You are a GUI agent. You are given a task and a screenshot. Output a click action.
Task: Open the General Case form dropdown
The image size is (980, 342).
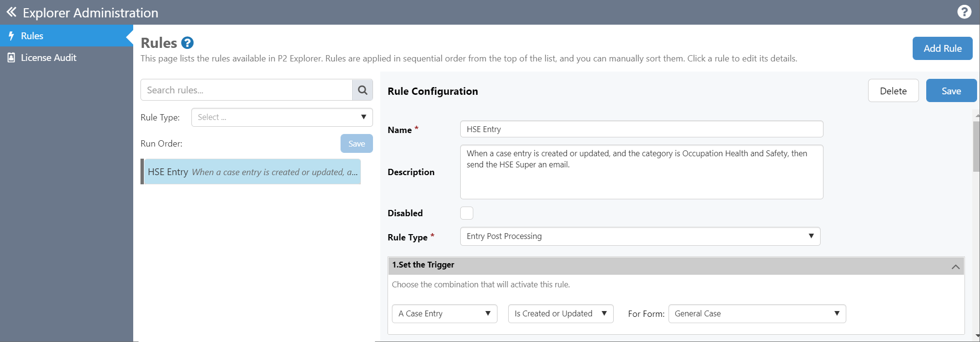tap(757, 313)
